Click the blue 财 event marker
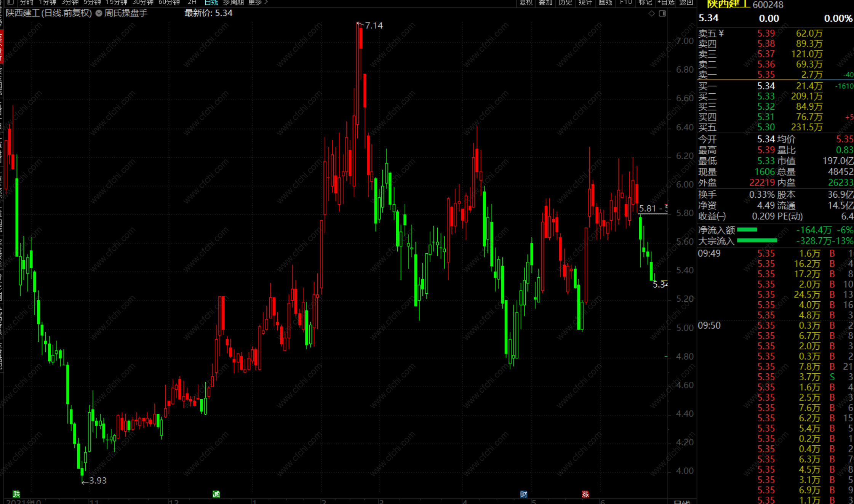The image size is (854, 504). pyautogui.click(x=524, y=494)
